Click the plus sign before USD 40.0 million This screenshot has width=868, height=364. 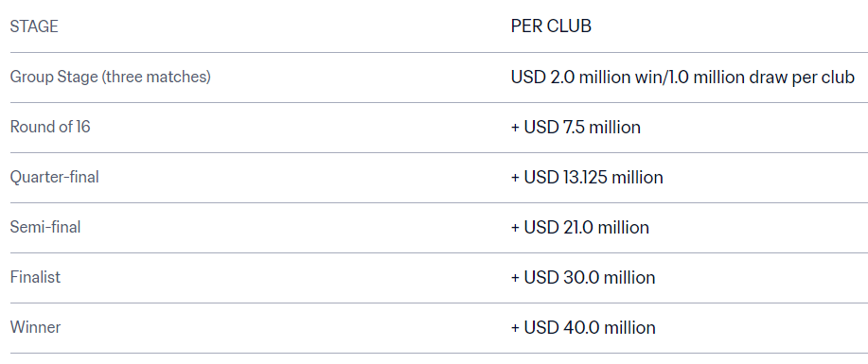click(515, 327)
